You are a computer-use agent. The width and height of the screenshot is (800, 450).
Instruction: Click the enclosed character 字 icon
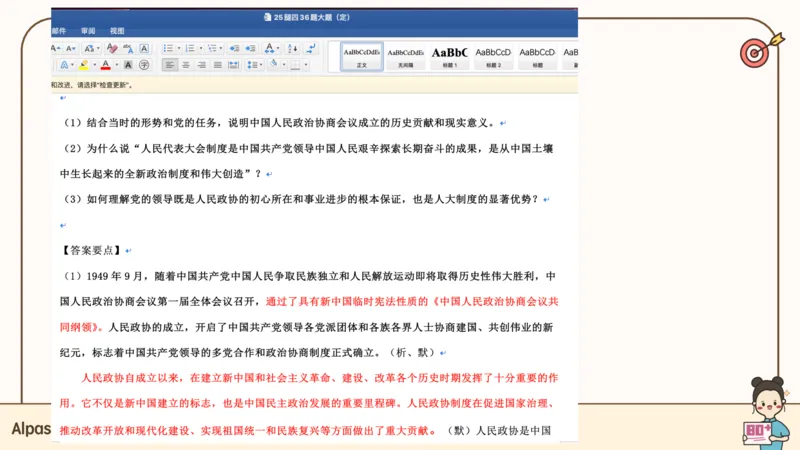point(144,65)
